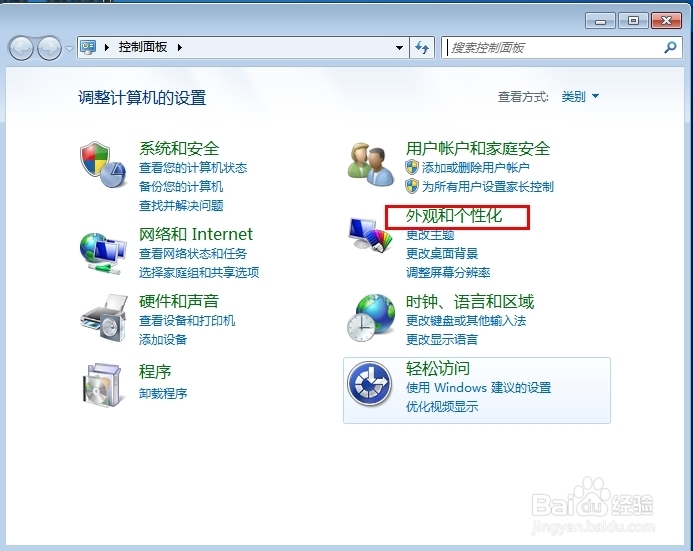Click the Forward navigation arrow button

49,48
